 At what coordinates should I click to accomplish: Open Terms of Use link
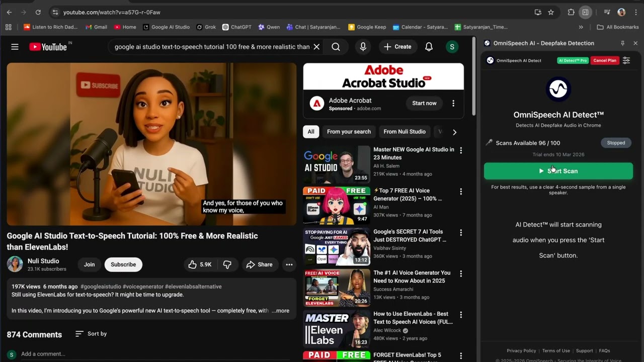556,351
